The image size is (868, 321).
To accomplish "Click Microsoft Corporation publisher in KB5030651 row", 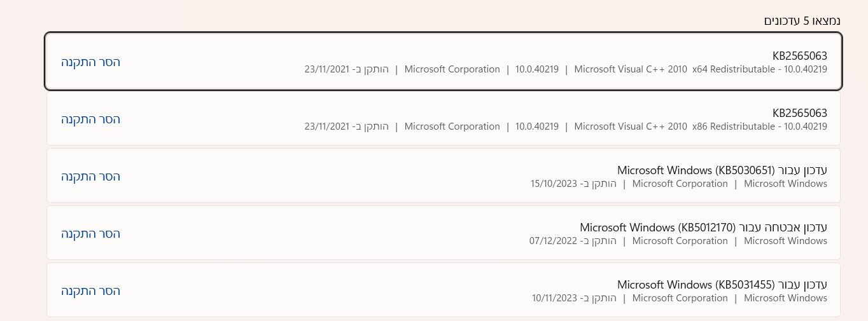I will [680, 184].
